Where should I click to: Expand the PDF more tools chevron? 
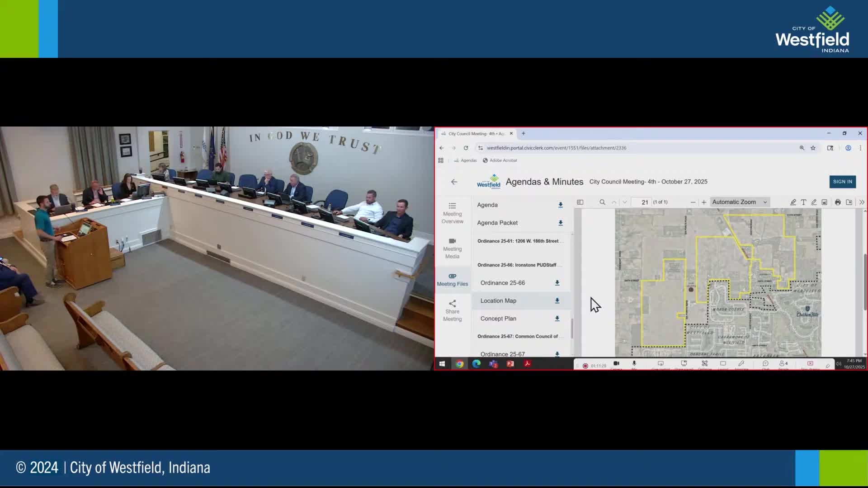click(862, 202)
